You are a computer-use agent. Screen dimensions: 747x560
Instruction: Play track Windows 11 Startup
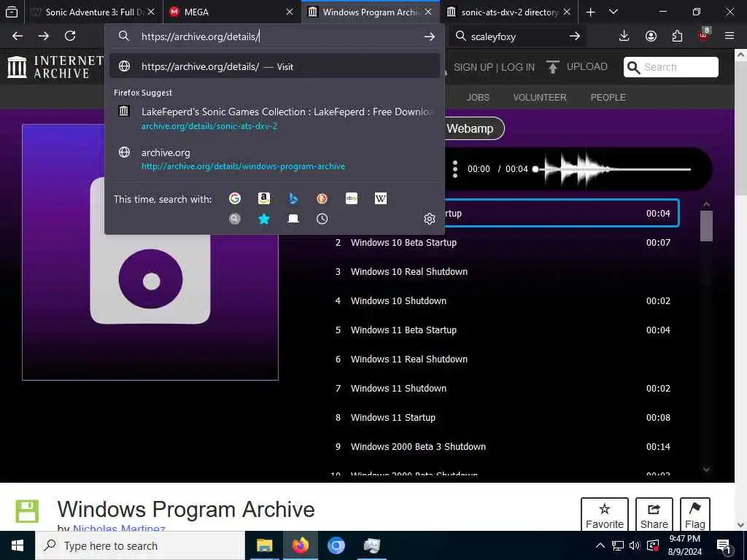[x=503, y=418]
